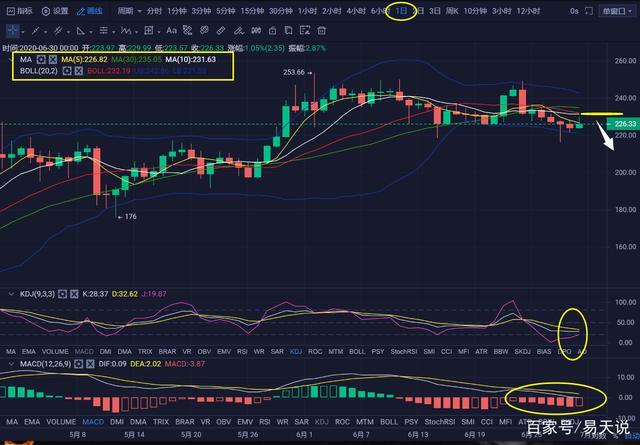Select the parallel channel line tool
Screen dimensions: 640x445
(x=58, y=30)
